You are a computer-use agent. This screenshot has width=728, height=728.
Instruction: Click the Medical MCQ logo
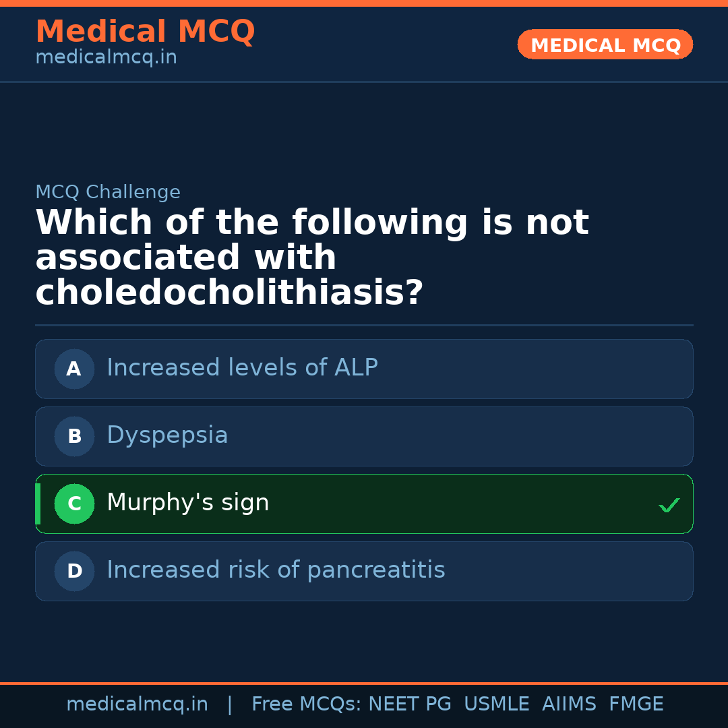click(x=145, y=32)
